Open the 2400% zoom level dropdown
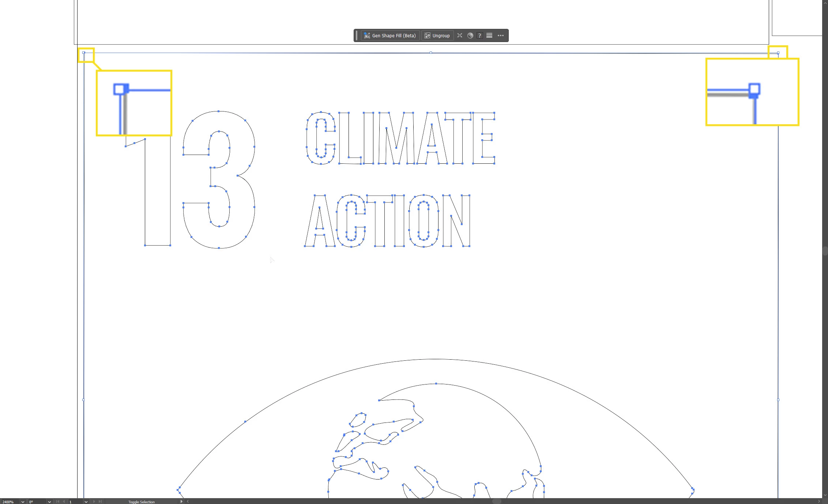The image size is (828, 504). [x=23, y=501]
